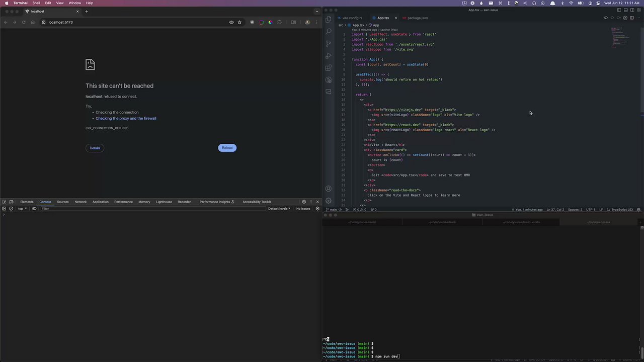Click Ln 37, Col 2 in status bar
This screenshot has height=362, width=644.
tap(555, 210)
